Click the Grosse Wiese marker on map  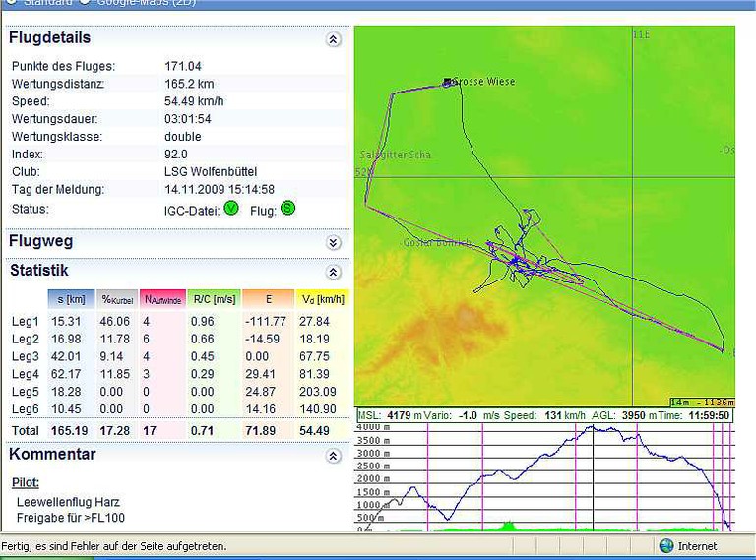pos(447,82)
